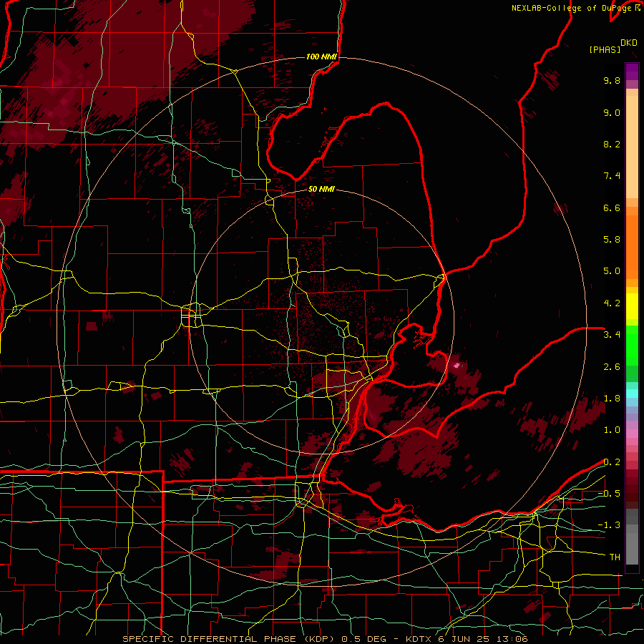Click the 0.2 scale value
This screenshot has width=644, height=644.
pyautogui.click(x=612, y=462)
